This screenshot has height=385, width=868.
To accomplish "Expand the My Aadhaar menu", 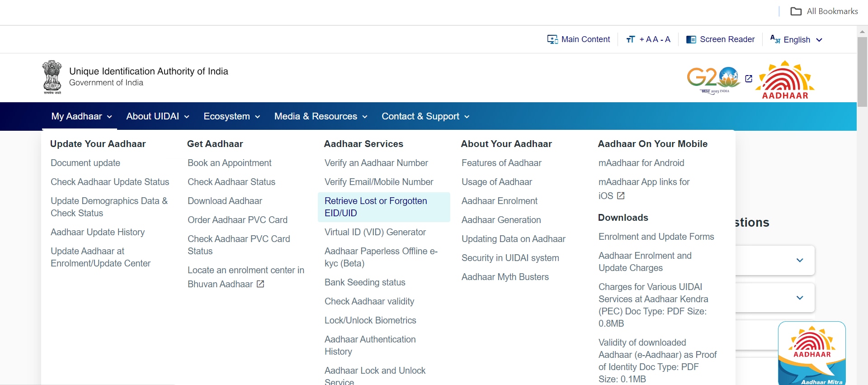I will [82, 116].
